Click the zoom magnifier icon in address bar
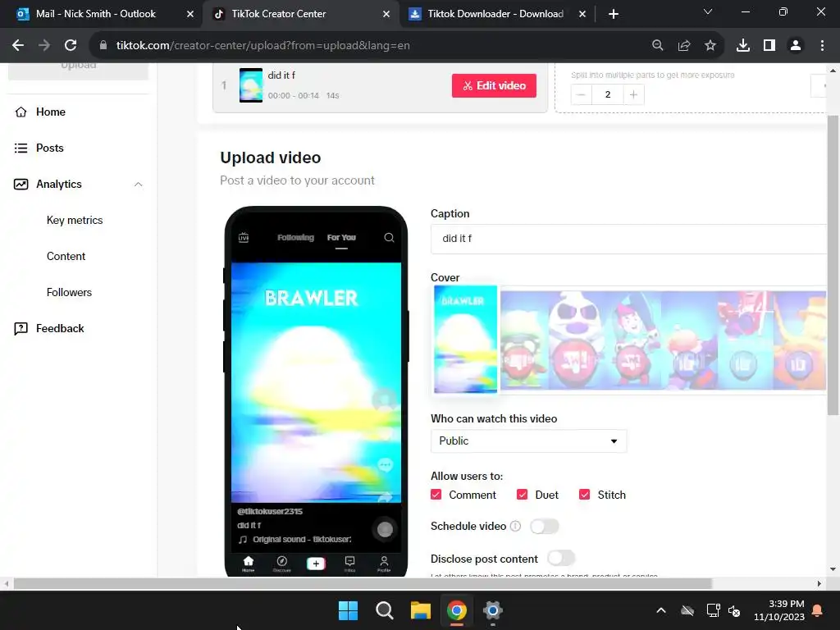Screen dimensions: 840x630 pos(657,46)
